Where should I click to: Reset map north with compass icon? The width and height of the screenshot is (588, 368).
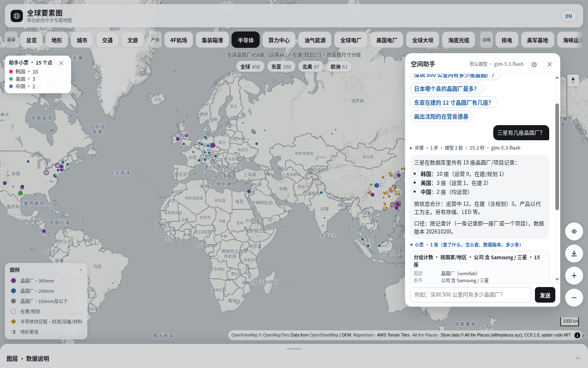point(573,80)
